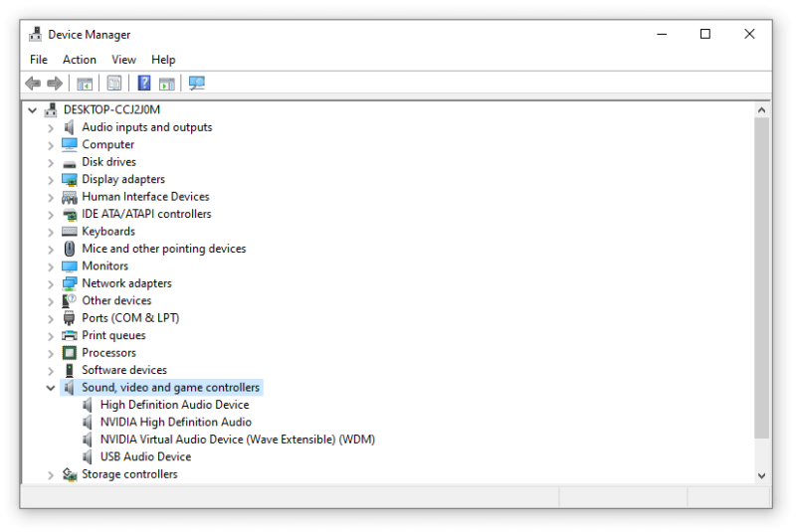796x532 pixels.
Task: Maximize the Device Manager window
Action: point(705,34)
